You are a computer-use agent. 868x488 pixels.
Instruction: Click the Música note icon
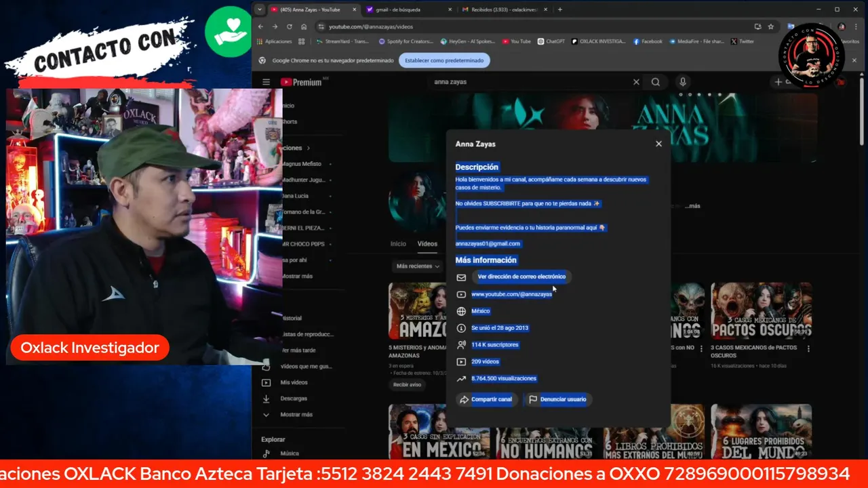[266, 453]
